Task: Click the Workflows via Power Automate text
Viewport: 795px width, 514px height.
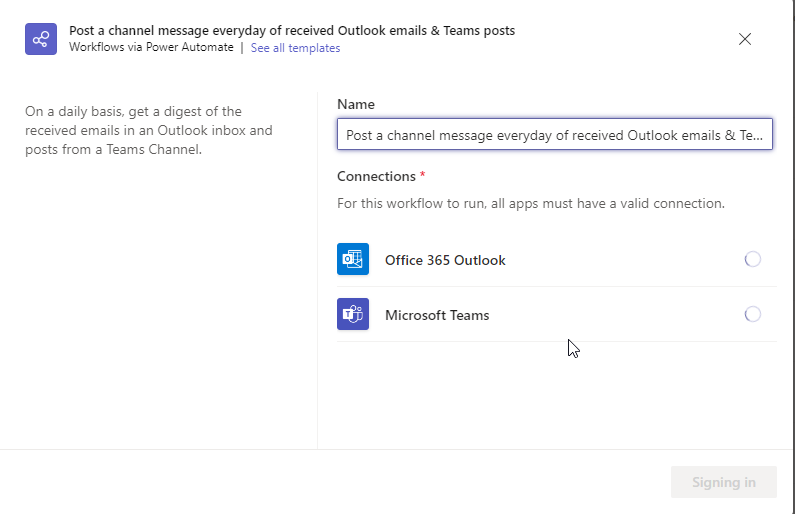Action: pos(151,47)
